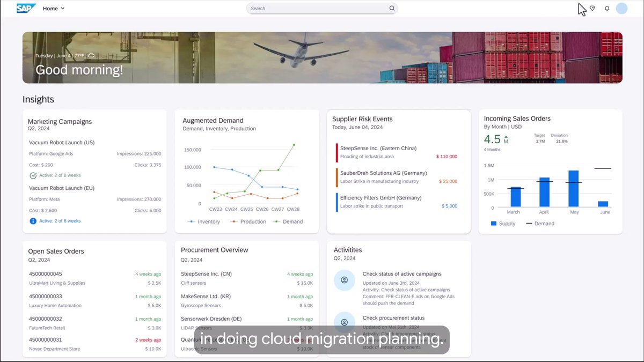Open Marketing Campaigns card title

[x=60, y=122]
